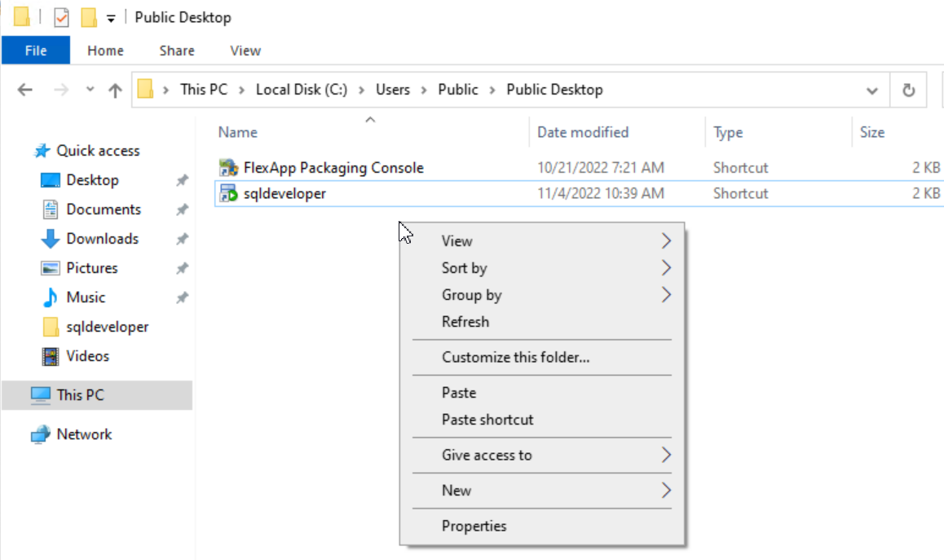The image size is (944, 560).
Task: Open the address bar history dropdown
Action: pyautogui.click(x=871, y=90)
